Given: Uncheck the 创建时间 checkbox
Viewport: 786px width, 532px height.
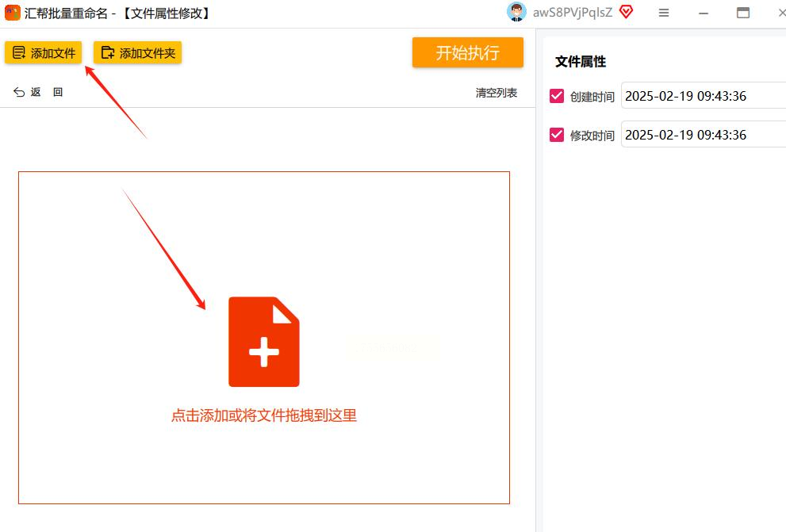Looking at the screenshot, I should [x=557, y=96].
